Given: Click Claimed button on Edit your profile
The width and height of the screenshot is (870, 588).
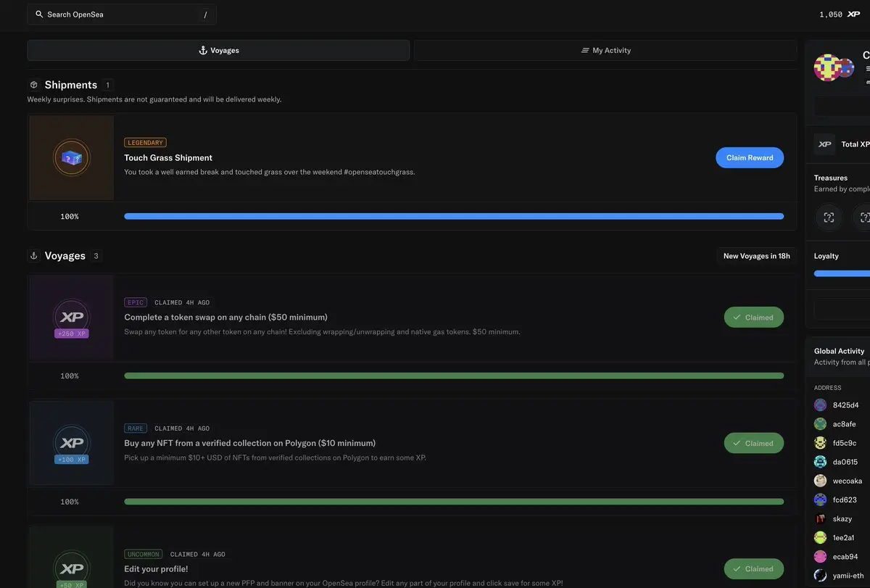Looking at the screenshot, I should (x=753, y=568).
